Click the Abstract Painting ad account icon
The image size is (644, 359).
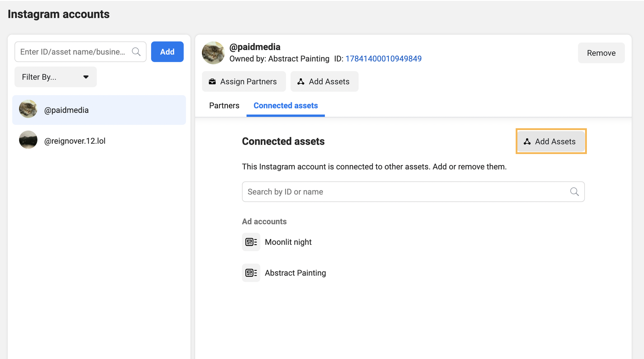coord(251,273)
